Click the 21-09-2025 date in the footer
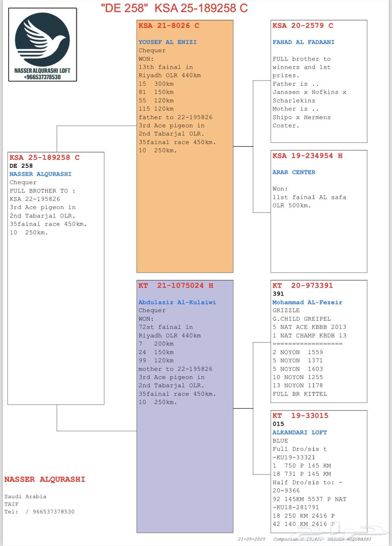This screenshot has height=546, width=392. coord(251,539)
